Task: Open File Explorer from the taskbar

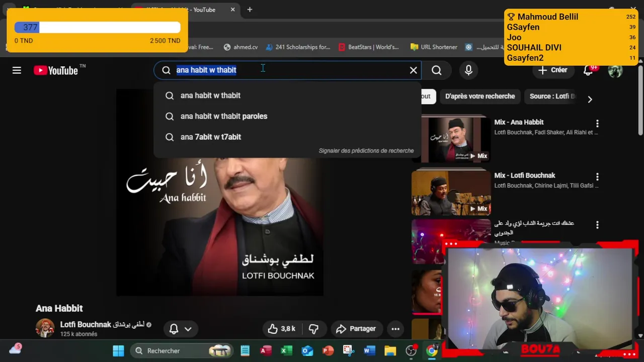Action: tap(390, 351)
